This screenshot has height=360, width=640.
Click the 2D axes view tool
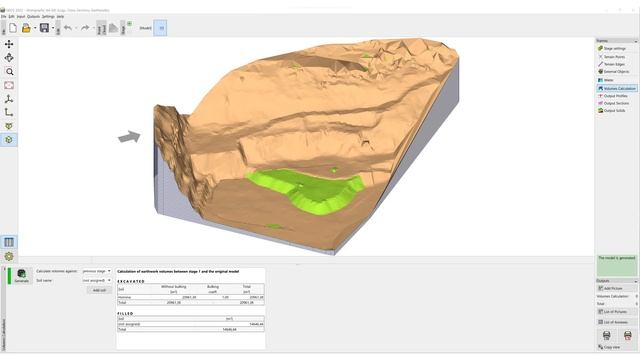click(x=9, y=112)
